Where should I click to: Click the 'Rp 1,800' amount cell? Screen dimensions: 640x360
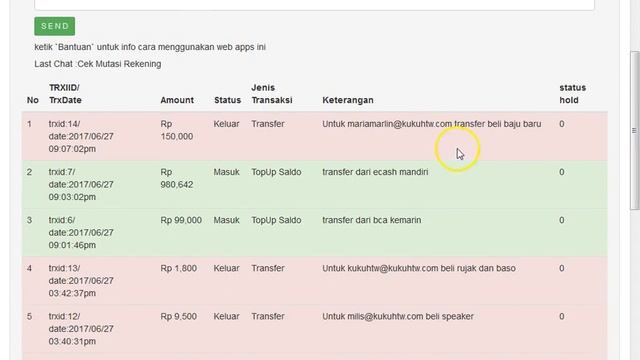coord(178,268)
